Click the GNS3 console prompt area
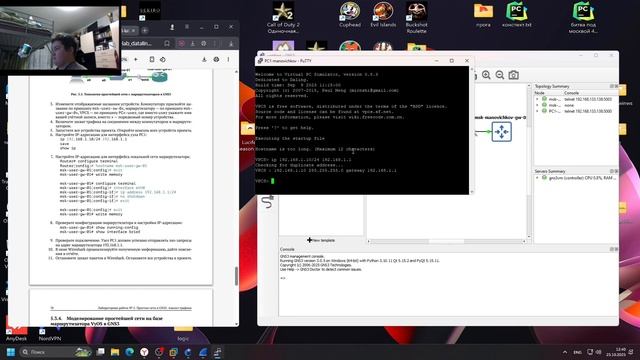The width and height of the screenshot is (640, 360). tap(283, 278)
